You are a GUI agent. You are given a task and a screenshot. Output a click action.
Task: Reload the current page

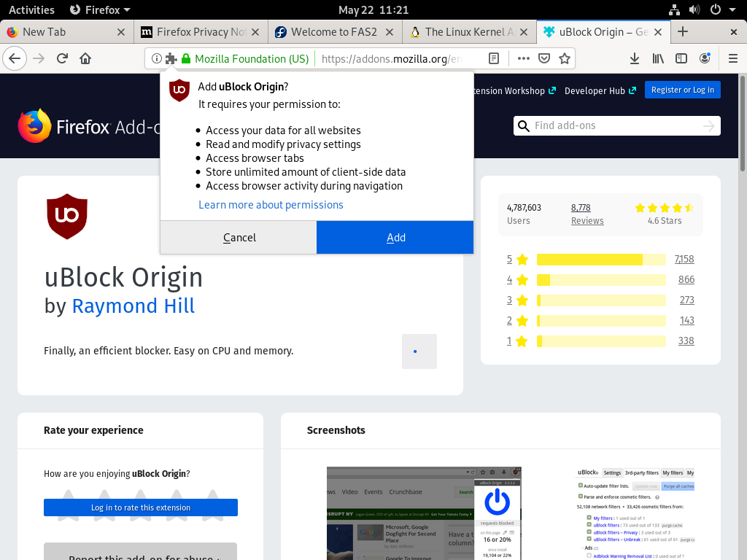pyautogui.click(x=62, y=58)
